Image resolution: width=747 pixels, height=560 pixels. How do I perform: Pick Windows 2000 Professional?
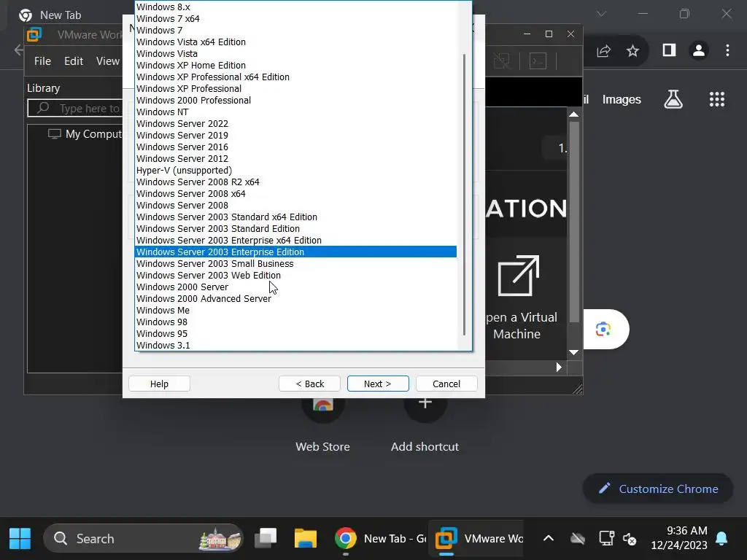(296, 100)
